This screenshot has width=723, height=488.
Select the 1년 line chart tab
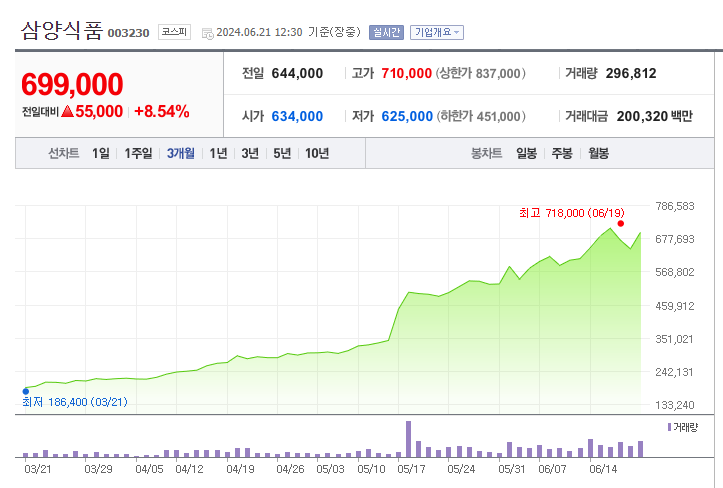[218, 153]
